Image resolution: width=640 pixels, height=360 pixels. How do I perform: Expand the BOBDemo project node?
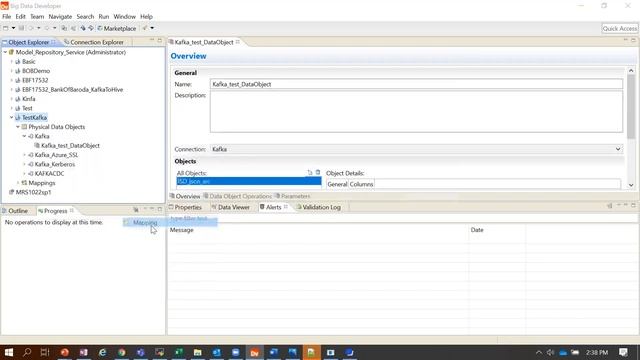[12, 71]
